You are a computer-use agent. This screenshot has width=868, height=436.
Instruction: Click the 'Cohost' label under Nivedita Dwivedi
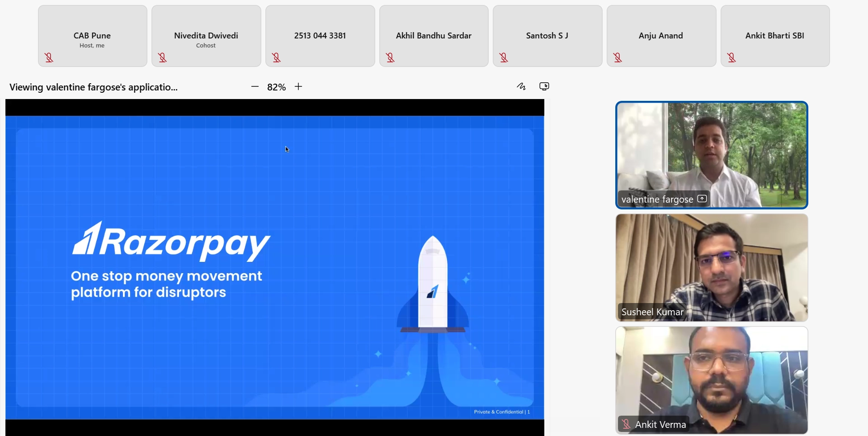[206, 46]
